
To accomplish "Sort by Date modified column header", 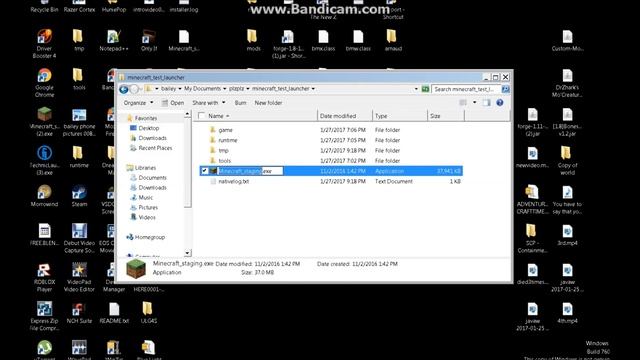I will pos(344,116).
